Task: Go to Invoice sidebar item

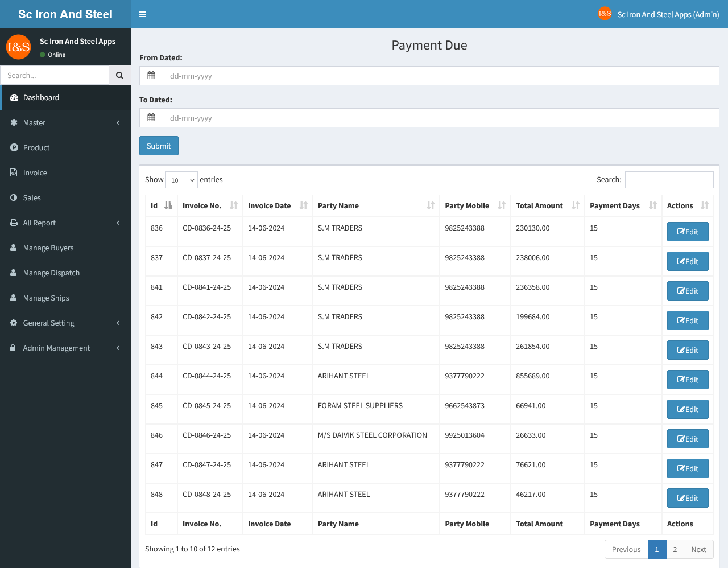Action: [35, 172]
